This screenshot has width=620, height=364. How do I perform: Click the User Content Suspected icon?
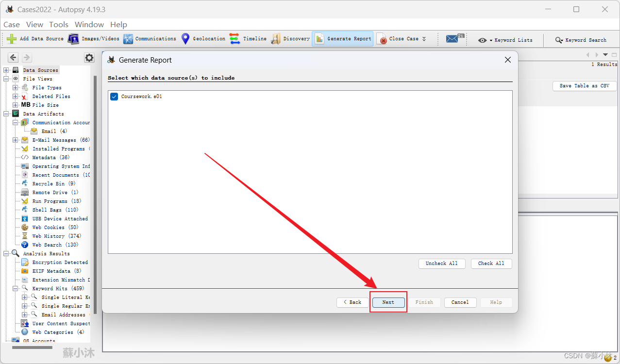(25, 324)
